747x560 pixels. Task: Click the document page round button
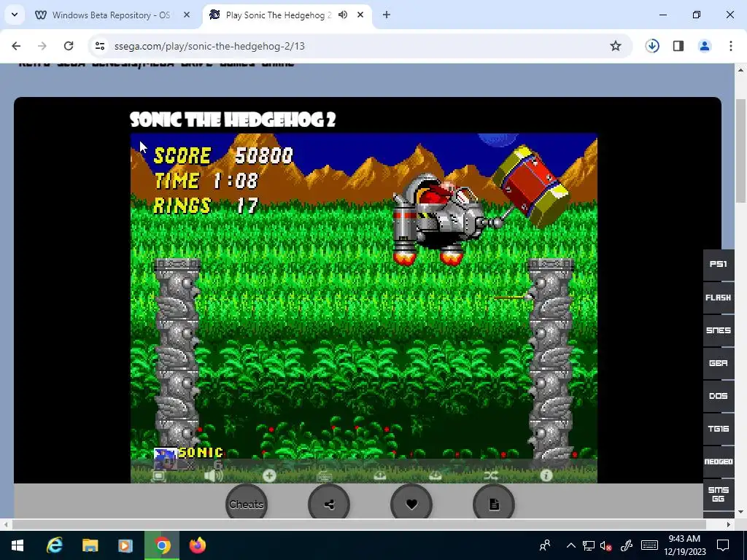coord(494,504)
